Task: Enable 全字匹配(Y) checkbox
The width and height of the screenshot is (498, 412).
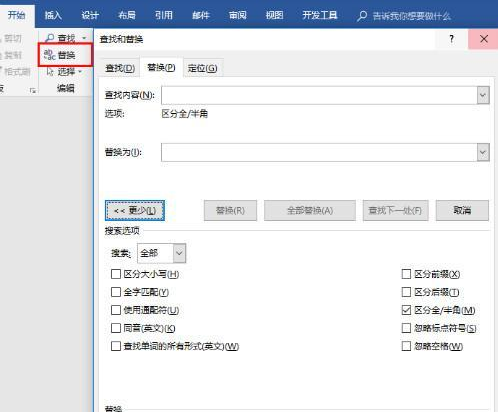Action: (x=116, y=292)
